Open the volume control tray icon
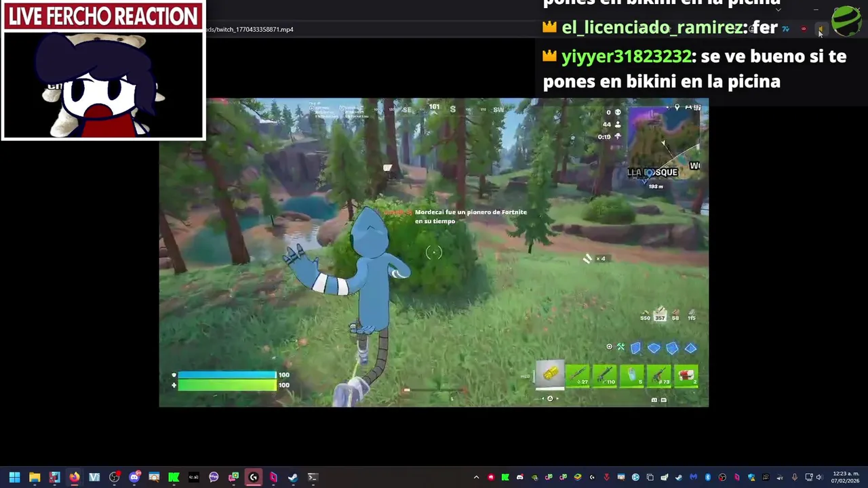Image resolution: width=868 pixels, height=488 pixels. click(819, 477)
